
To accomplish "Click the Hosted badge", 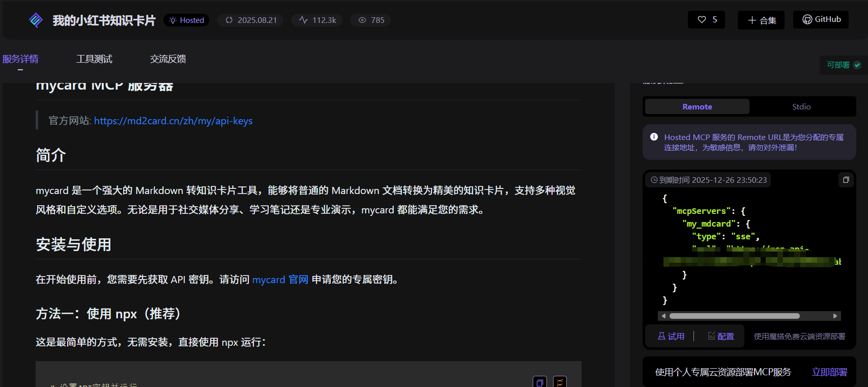I will point(186,20).
